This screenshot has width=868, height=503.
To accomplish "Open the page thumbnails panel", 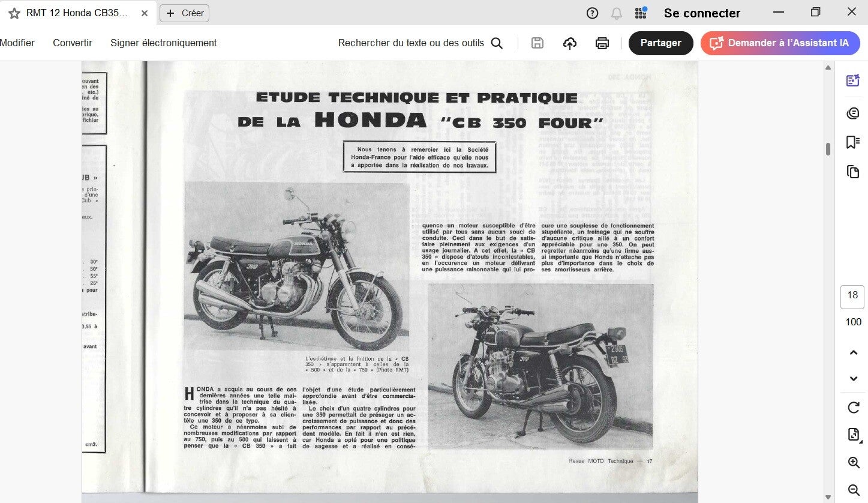I will point(853,172).
